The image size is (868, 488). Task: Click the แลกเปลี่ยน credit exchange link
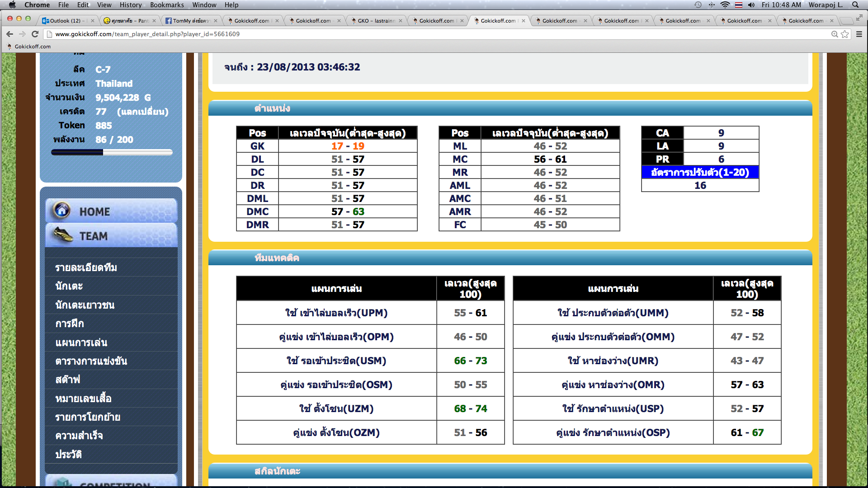[x=143, y=112]
